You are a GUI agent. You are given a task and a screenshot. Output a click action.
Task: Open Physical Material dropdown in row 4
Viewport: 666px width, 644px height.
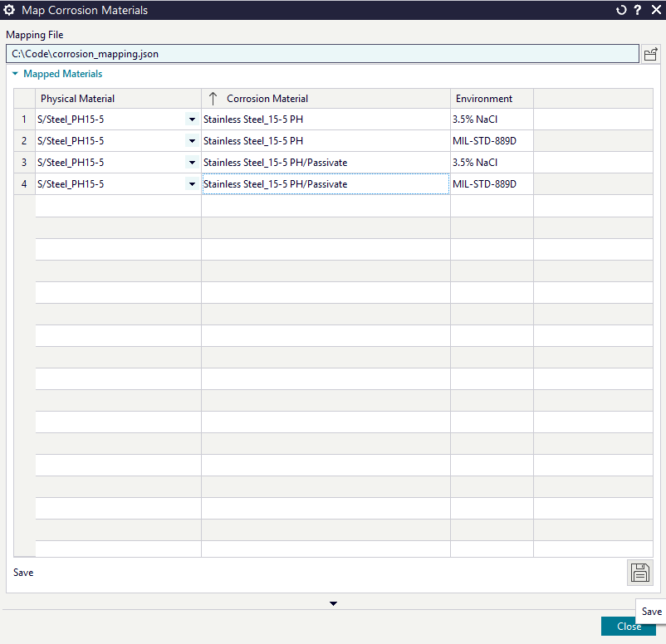(192, 184)
